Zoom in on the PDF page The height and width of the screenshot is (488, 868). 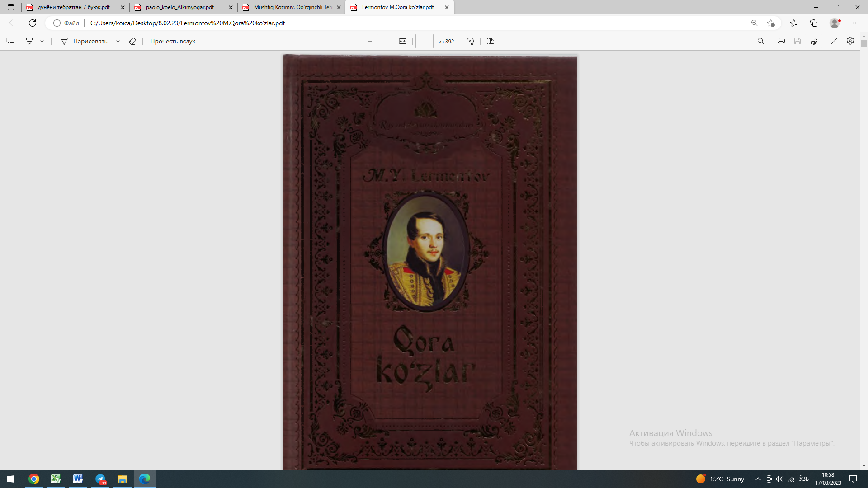coord(386,41)
